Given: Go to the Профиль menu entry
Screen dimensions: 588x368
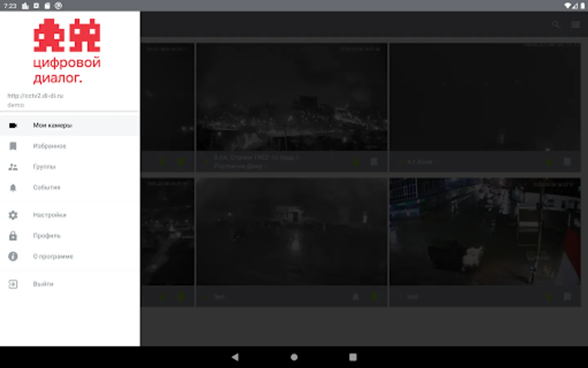Looking at the screenshot, I should pyautogui.click(x=70, y=236).
